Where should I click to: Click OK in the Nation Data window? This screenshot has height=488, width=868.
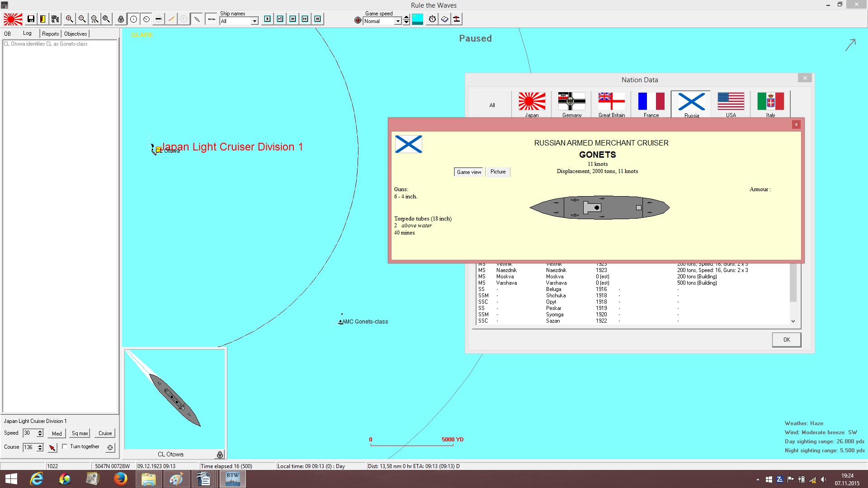[x=787, y=340]
